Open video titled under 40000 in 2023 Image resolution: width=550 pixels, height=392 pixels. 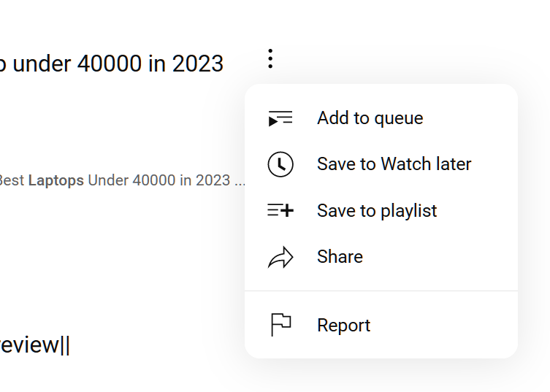(112, 64)
